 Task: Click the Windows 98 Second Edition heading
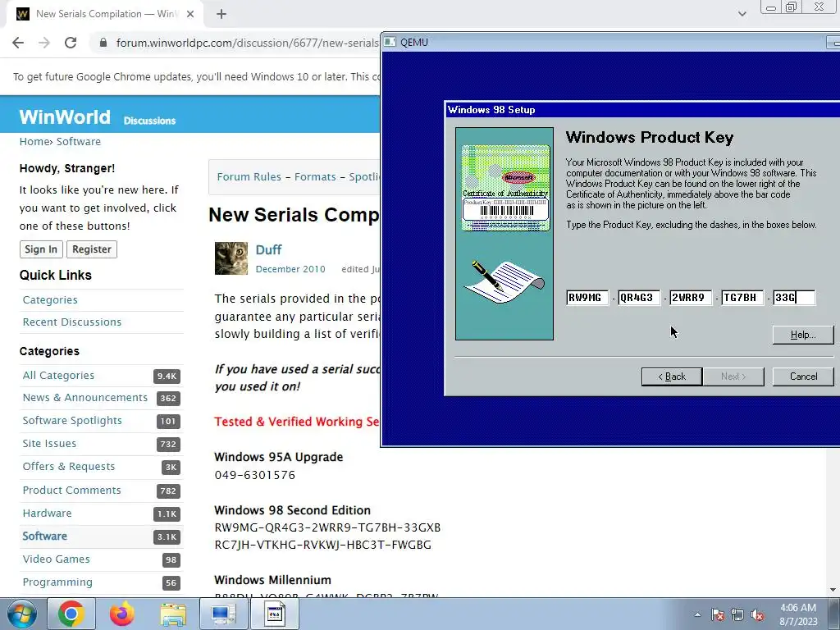(x=293, y=510)
